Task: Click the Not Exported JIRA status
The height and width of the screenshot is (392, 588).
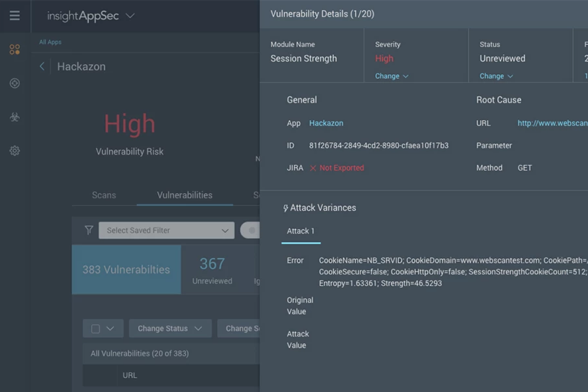Action: (342, 168)
